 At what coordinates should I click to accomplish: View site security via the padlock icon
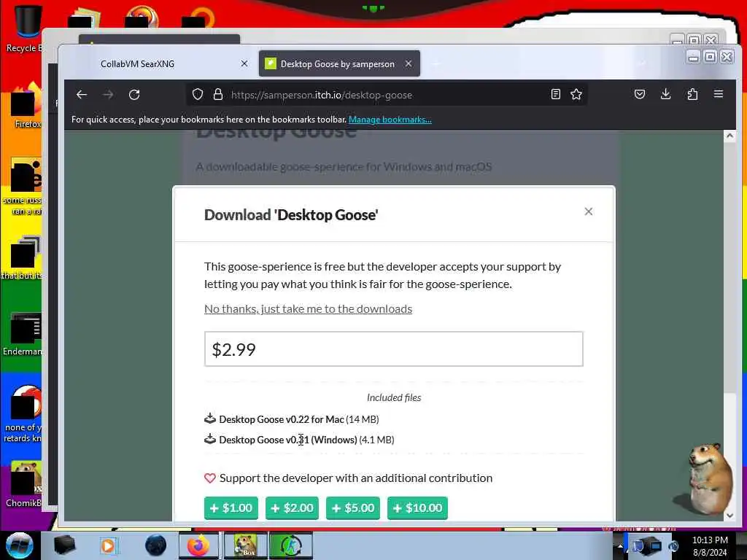point(217,94)
